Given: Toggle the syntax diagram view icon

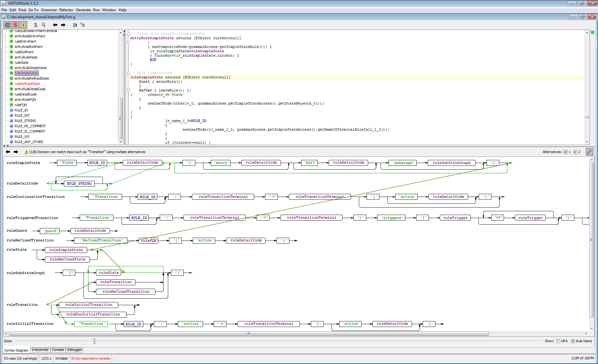Looking at the screenshot, I should [x=7, y=25].
